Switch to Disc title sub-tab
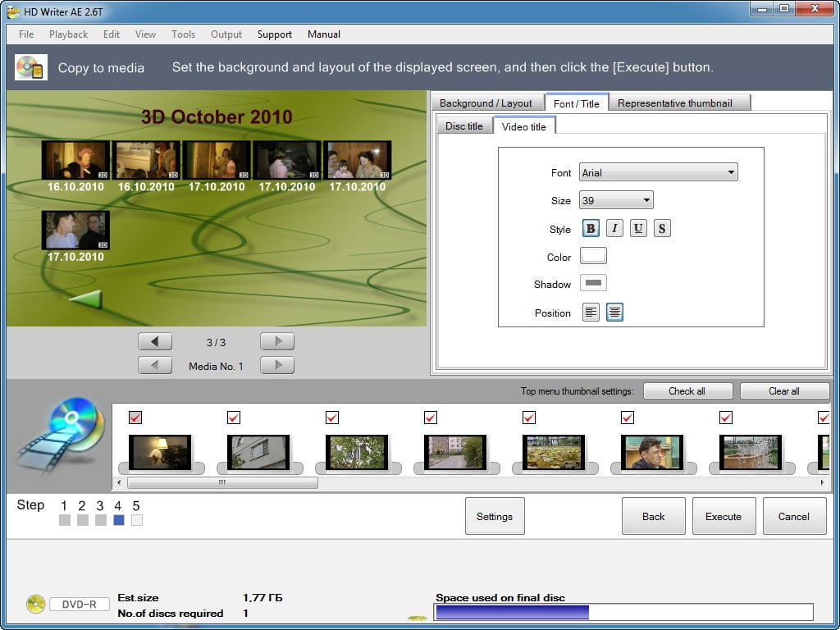The width and height of the screenshot is (840, 630). click(464, 126)
